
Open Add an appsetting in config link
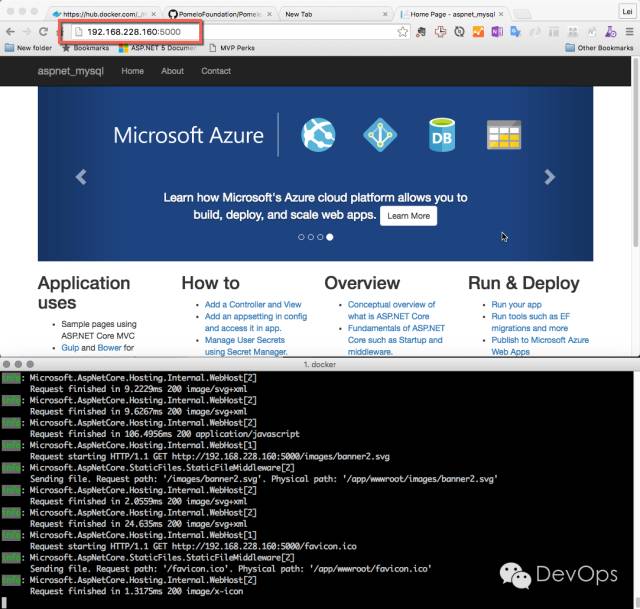click(x=256, y=322)
